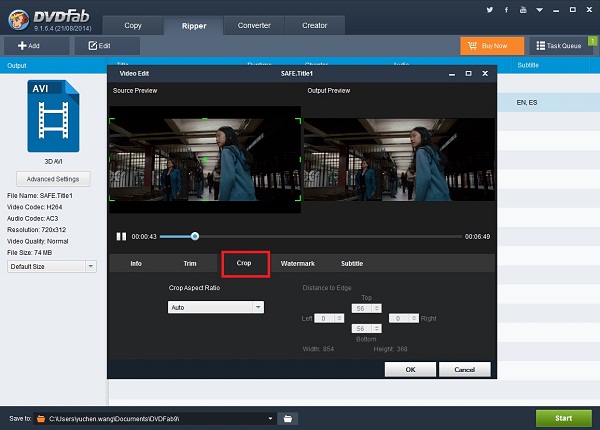Open the Trim tab in Video Edit

pos(190,264)
